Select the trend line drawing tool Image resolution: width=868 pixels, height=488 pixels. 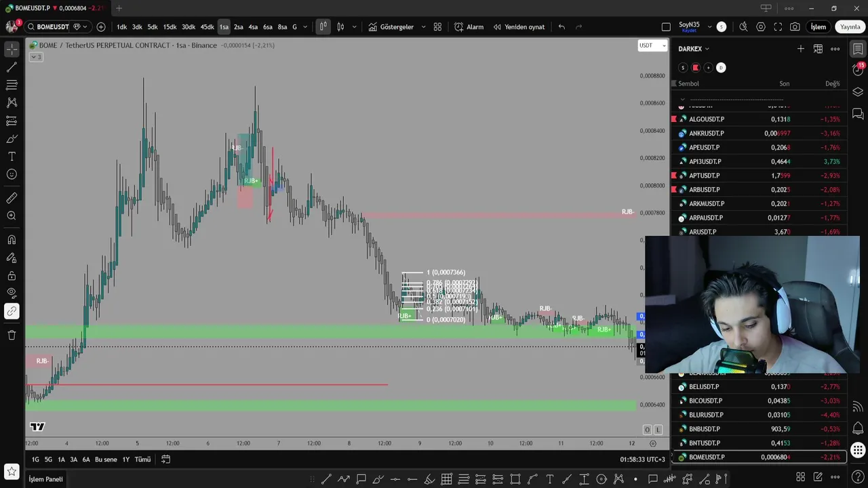tap(12, 67)
